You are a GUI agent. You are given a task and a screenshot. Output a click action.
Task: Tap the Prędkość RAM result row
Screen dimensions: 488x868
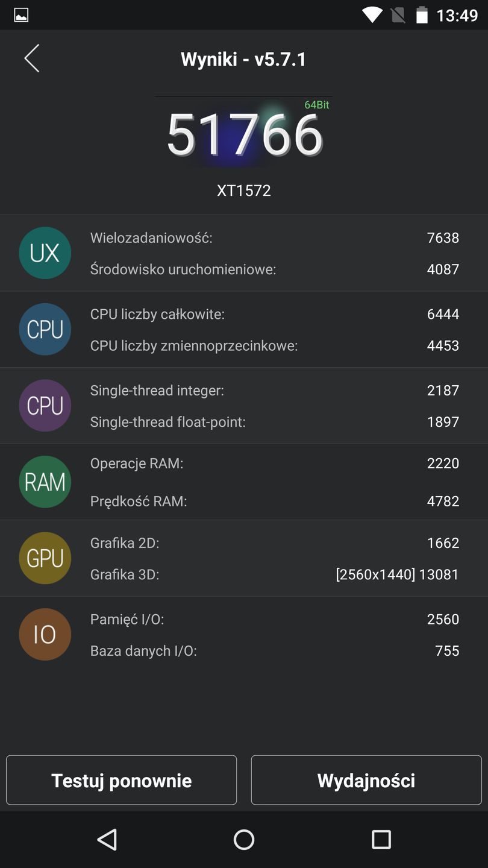point(274,502)
